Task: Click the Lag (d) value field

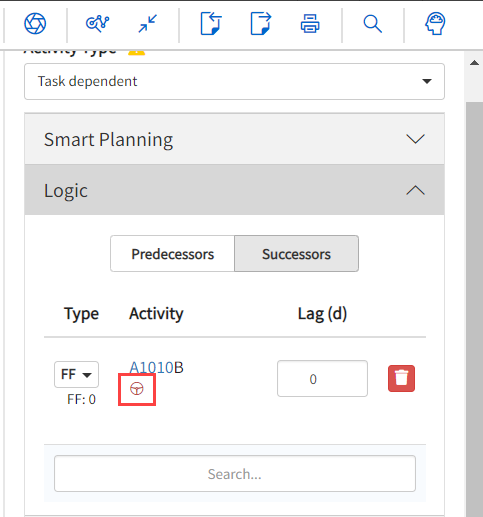Action: [322, 379]
